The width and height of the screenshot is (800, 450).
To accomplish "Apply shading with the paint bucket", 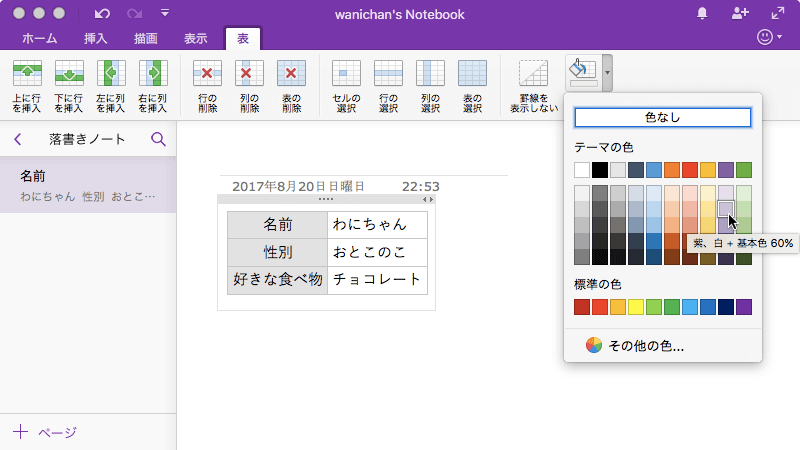I will click(x=584, y=73).
